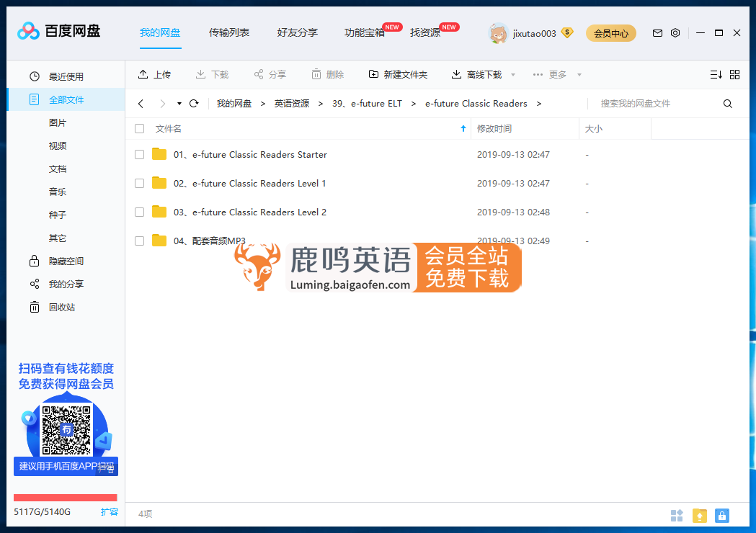Open 我的分享 in sidebar
The width and height of the screenshot is (756, 533).
coord(66,285)
